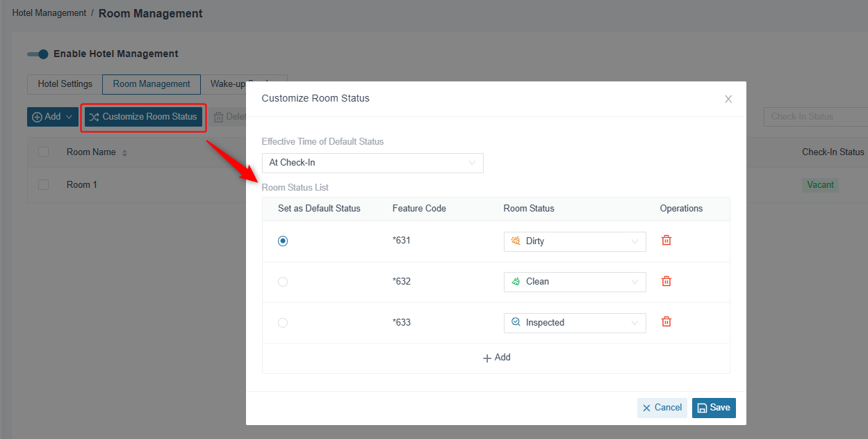
Task: Switch to Room Management tab
Action: click(152, 84)
